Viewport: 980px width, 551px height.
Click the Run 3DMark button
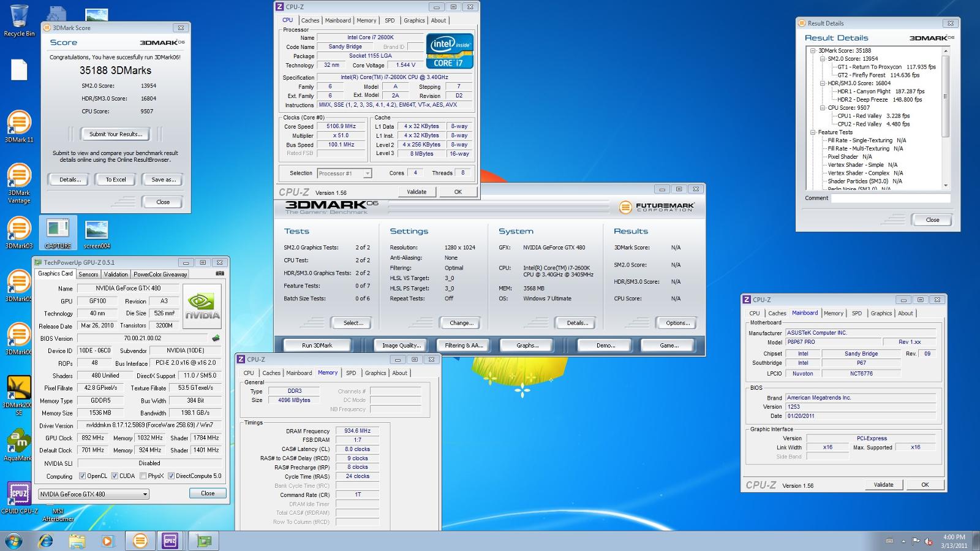coord(317,346)
